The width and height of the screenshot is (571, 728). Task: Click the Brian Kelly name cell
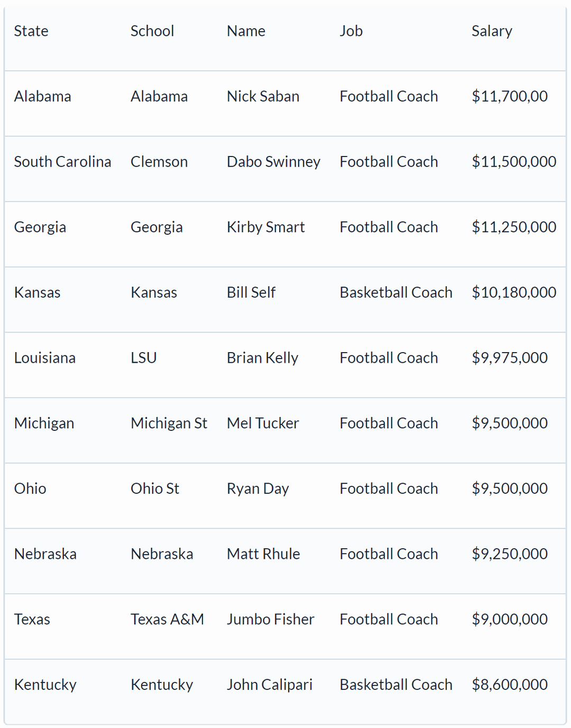coord(262,358)
